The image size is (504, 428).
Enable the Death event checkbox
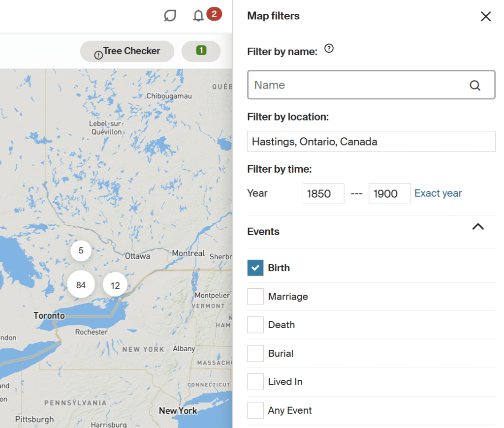pyautogui.click(x=255, y=325)
